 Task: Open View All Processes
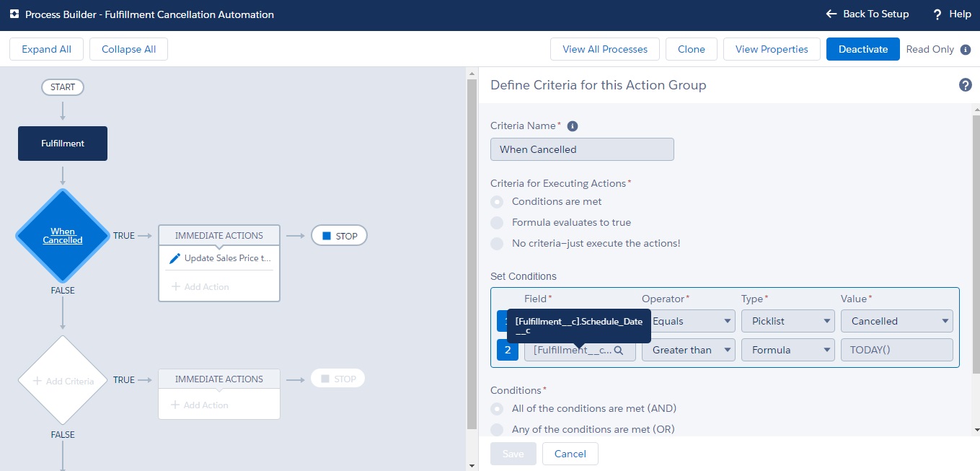(x=604, y=50)
